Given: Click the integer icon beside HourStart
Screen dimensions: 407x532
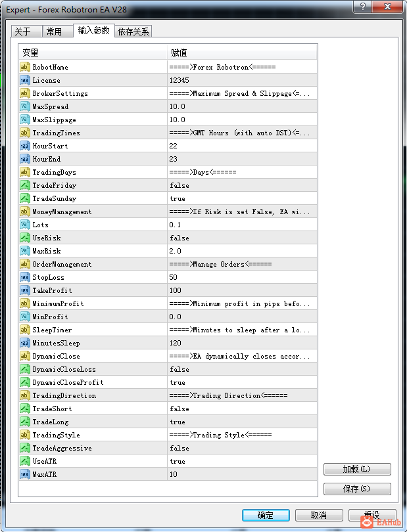Looking at the screenshot, I should pos(25,146).
